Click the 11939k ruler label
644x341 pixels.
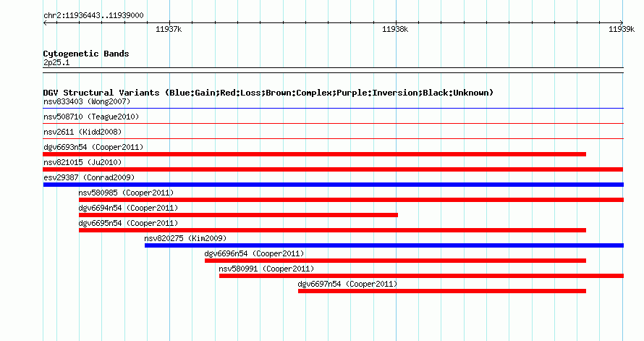tap(622, 29)
